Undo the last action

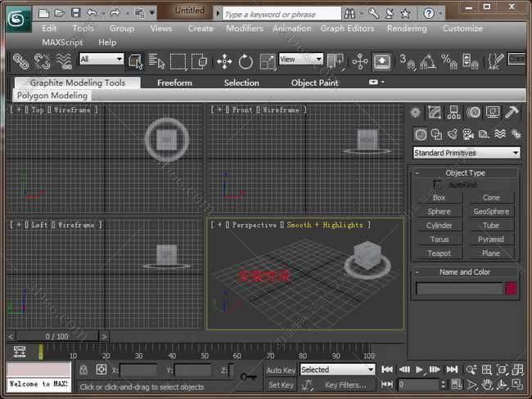pos(92,14)
